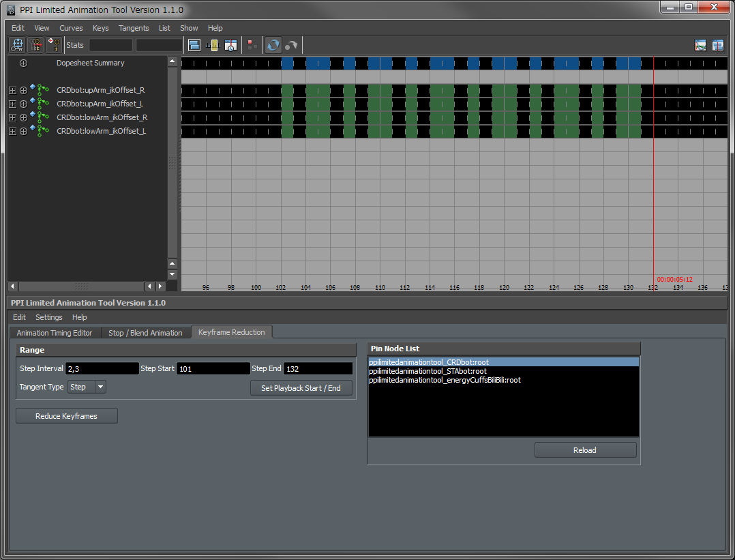Click the Reduce Keyframes button
This screenshot has width=735, height=560.
click(66, 415)
